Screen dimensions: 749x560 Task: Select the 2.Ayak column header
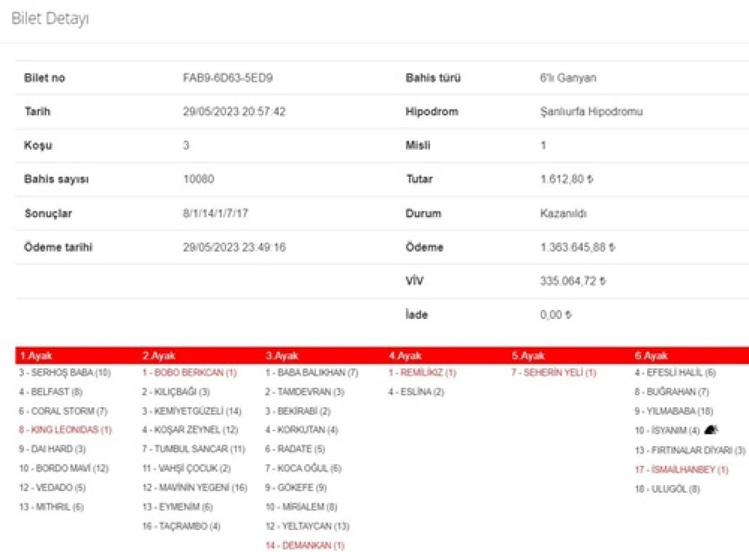click(x=159, y=356)
